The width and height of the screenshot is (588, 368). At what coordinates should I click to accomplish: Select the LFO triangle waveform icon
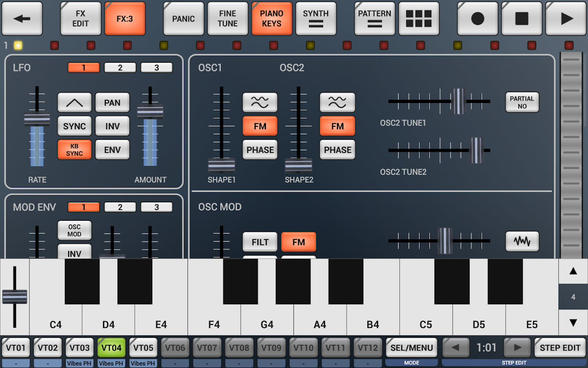point(74,103)
